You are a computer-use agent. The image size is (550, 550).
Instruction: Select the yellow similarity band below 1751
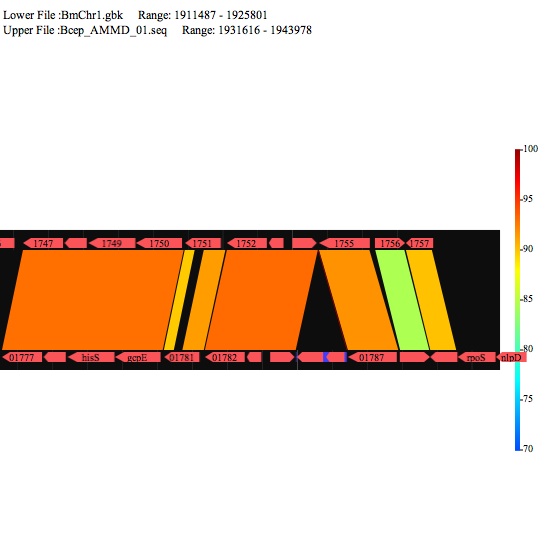[179, 300]
